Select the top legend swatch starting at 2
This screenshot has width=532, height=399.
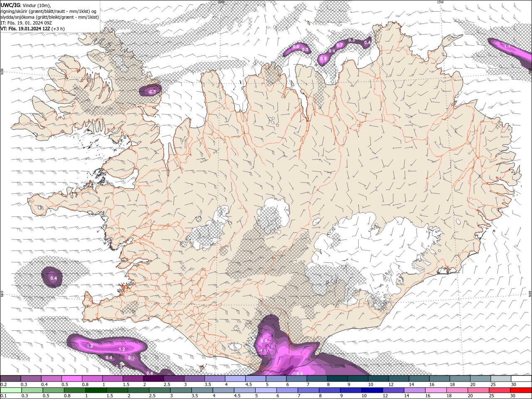[x=153, y=379]
